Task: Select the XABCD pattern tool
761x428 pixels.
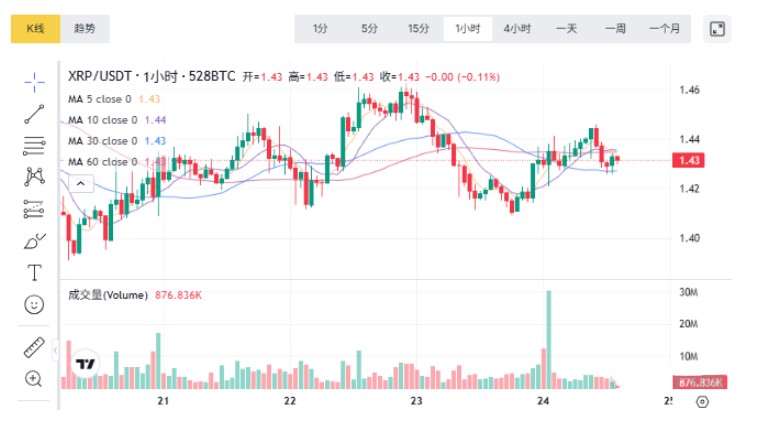Action: click(34, 177)
